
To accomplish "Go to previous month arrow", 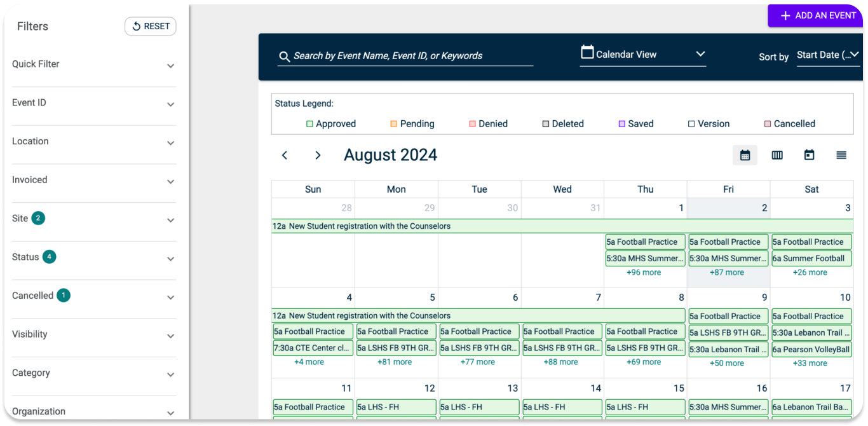I will (x=285, y=156).
